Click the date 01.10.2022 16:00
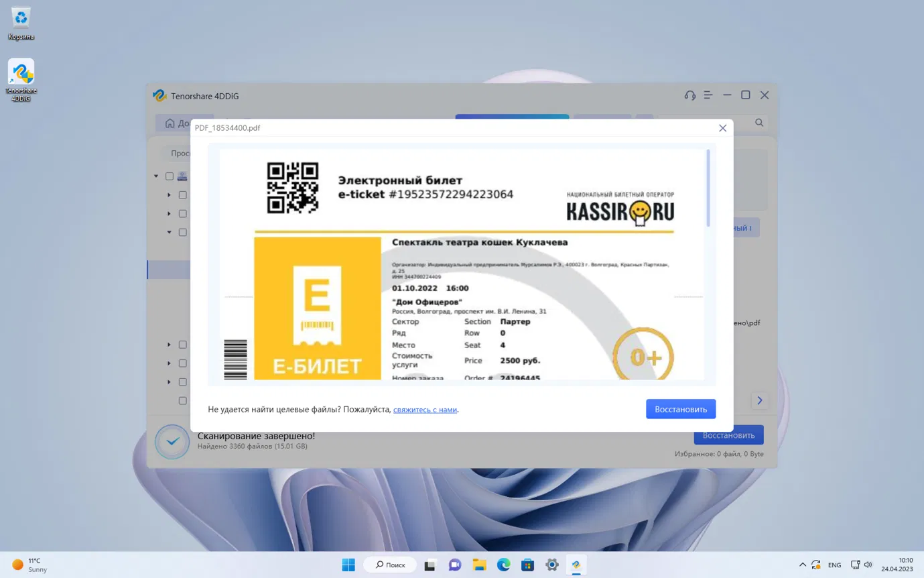 [x=430, y=288]
